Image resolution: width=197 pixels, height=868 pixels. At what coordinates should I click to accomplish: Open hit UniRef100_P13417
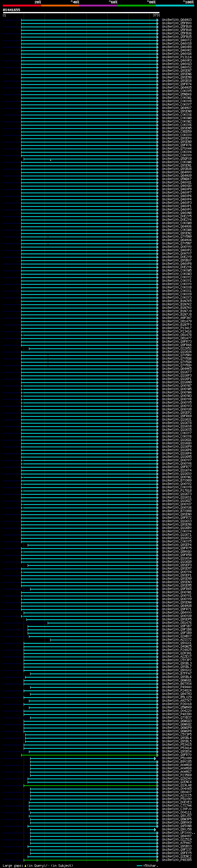point(177,328)
